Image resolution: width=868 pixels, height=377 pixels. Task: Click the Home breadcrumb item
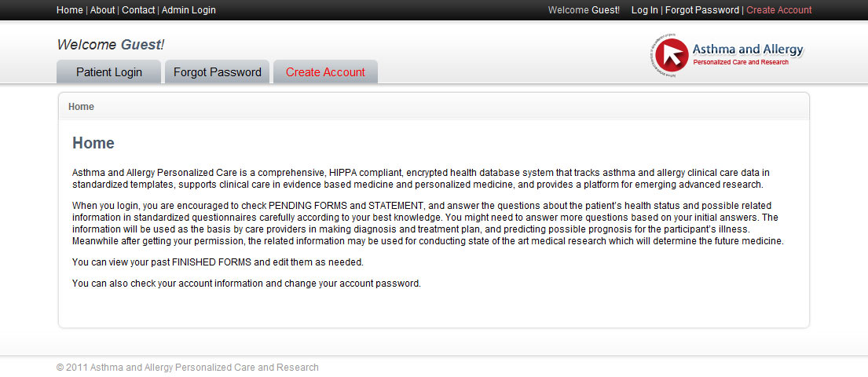pyautogui.click(x=81, y=107)
